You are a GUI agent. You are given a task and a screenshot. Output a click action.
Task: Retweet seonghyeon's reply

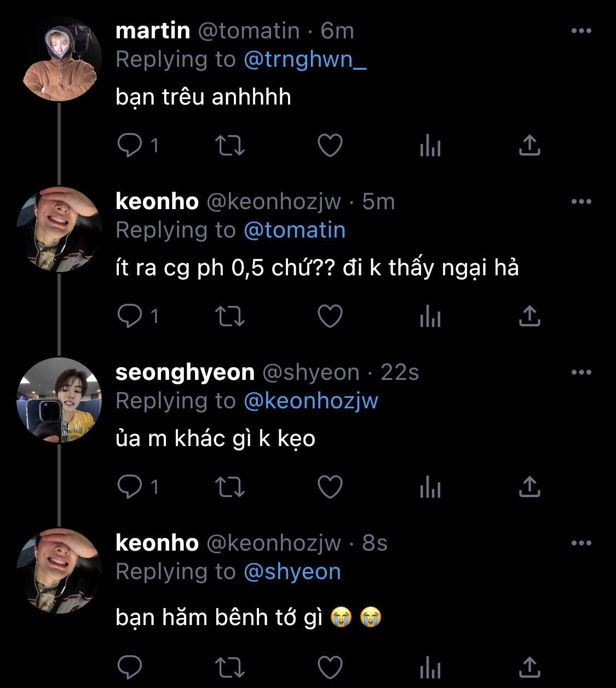click(x=230, y=487)
